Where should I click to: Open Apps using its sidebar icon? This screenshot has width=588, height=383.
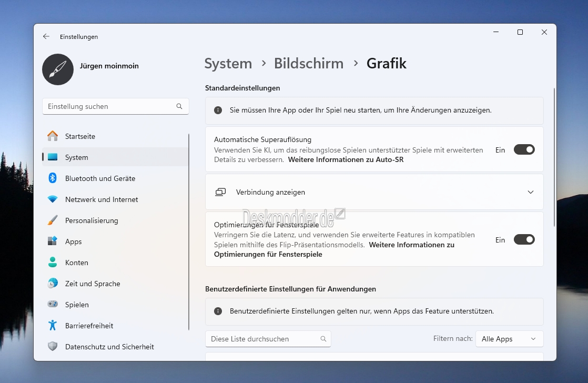53,241
